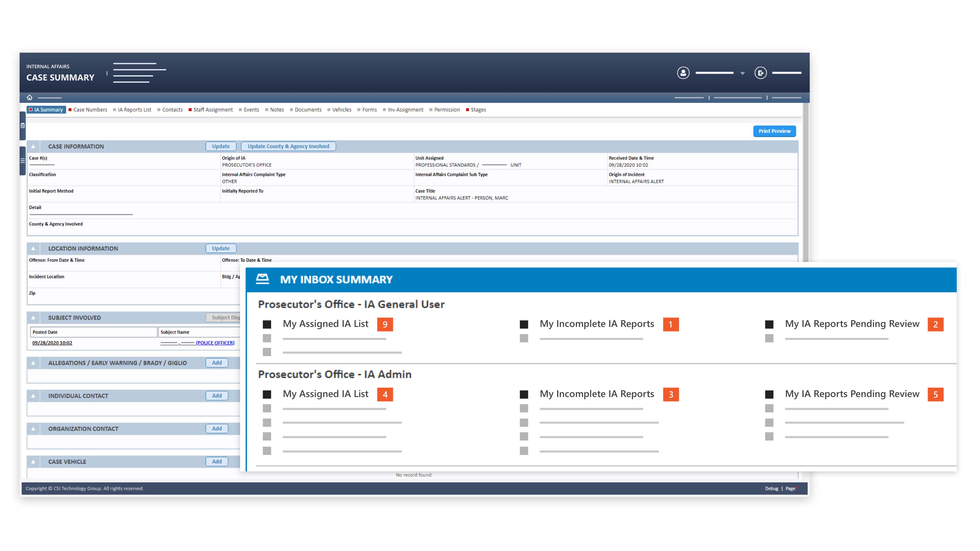Open the hamburger menu side tab
The width and height of the screenshot is (980, 551).
[22, 161]
